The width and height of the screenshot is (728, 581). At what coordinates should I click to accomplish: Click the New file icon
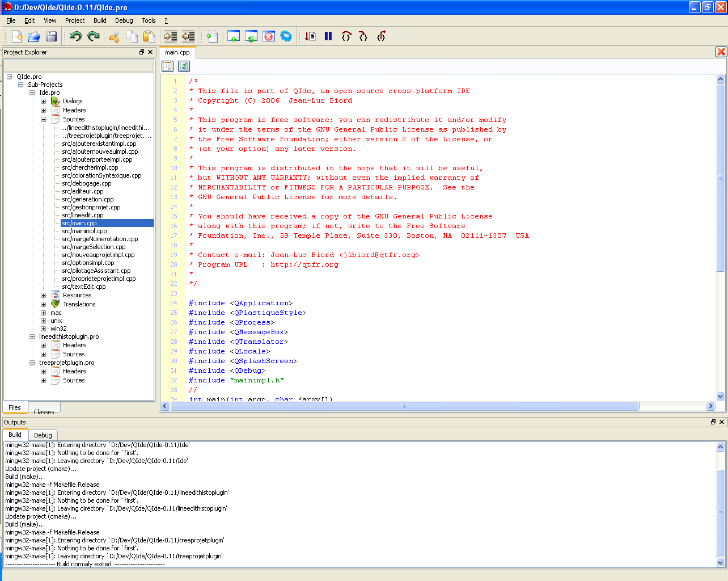point(17,36)
